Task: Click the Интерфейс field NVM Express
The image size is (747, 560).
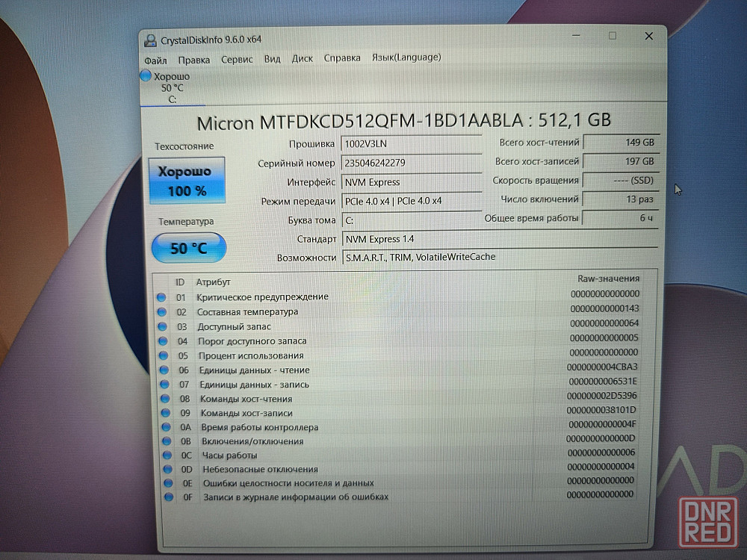Action: pos(411,182)
